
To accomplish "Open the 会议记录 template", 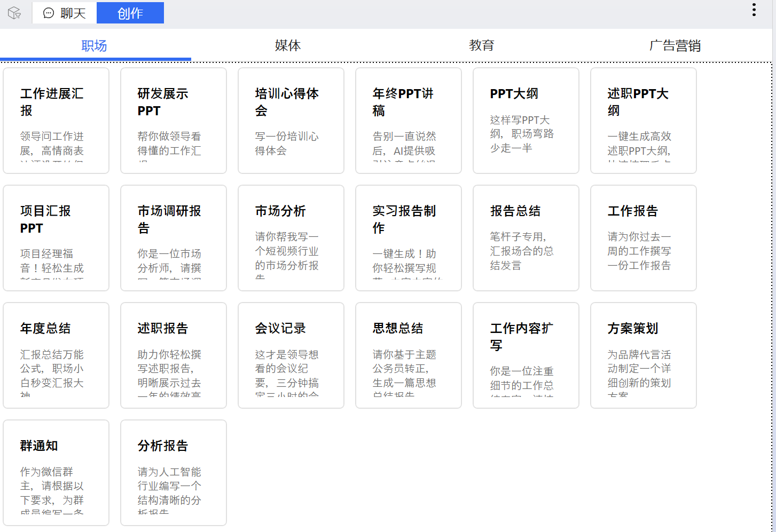I will pyautogui.click(x=291, y=355).
